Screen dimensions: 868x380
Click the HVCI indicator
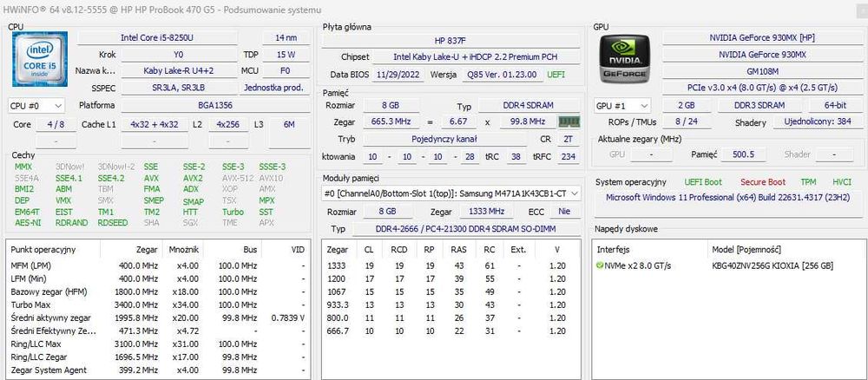(842, 182)
